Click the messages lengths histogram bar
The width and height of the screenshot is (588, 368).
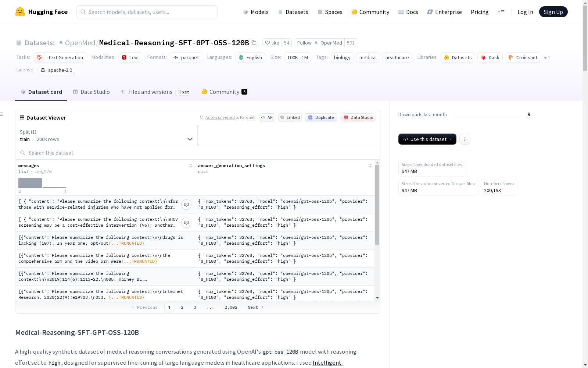point(30,183)
